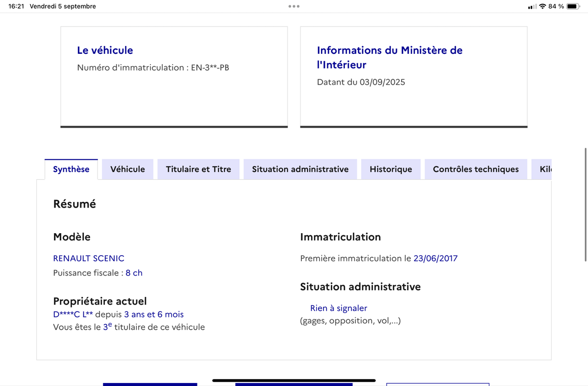Image resolution: width=588 pixels, height=386 pixels.
Task: Open the Contrôles techniques tab
Action: (476, 169)
